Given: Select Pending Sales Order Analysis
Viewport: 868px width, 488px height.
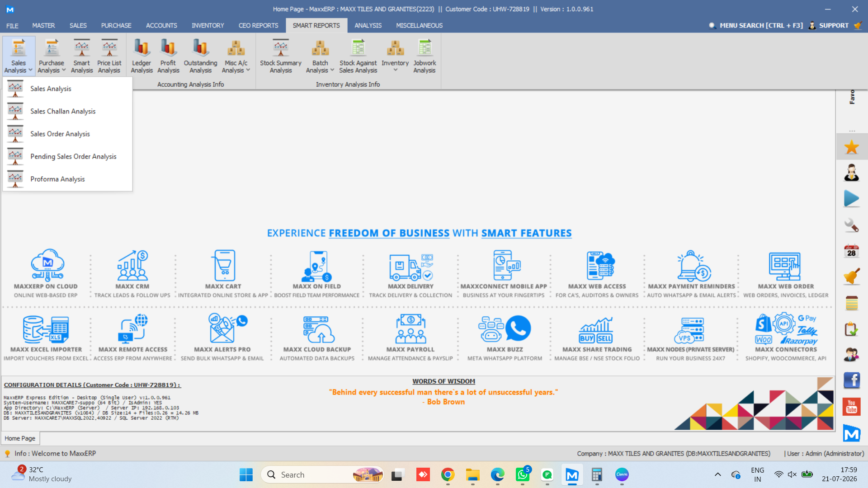Looking at the screenshot, I should (x=68, y=156).
